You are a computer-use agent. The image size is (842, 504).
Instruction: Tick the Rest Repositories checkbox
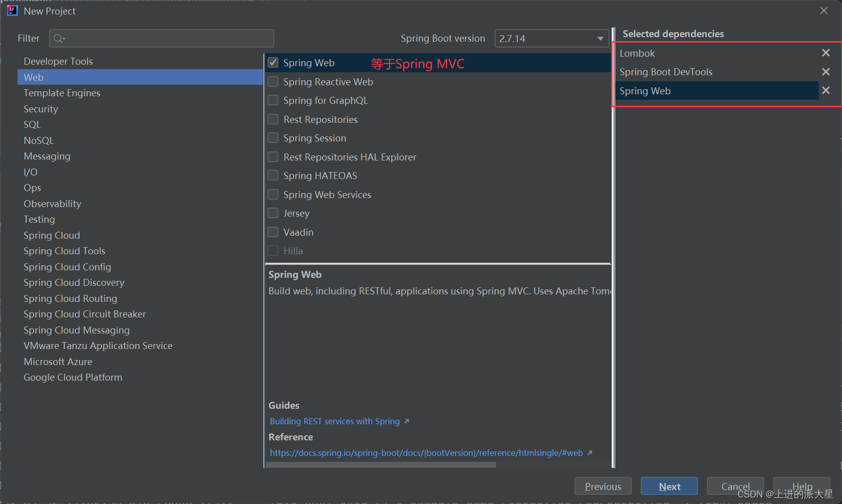(273, 119)
